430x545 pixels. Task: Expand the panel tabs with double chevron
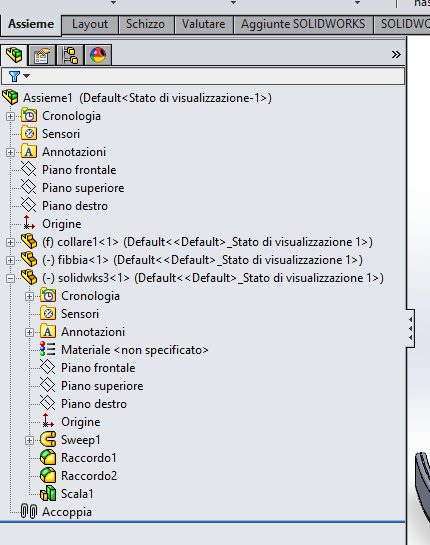[396, 55]
